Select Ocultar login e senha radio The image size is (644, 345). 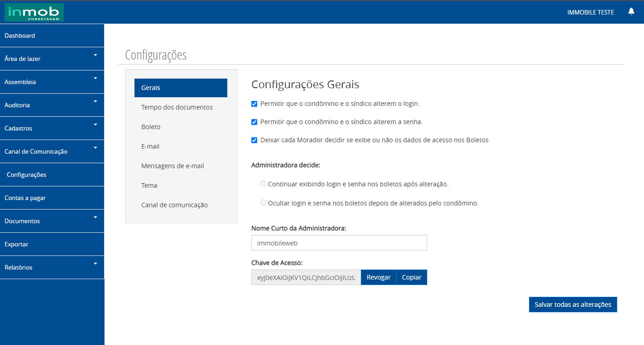pyautogui.click(x=263, y=203)
